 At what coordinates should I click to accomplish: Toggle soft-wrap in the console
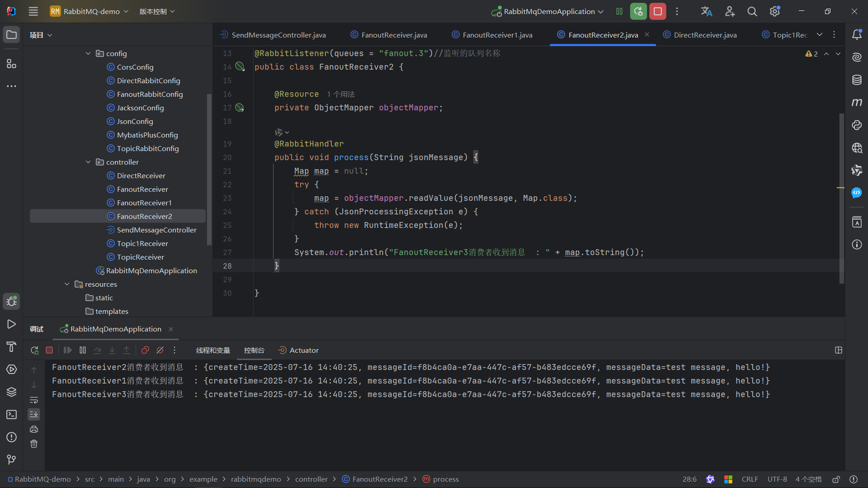34,400
